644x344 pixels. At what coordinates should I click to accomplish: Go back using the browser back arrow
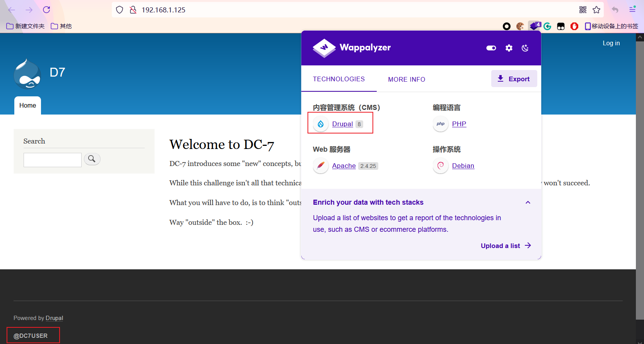point(12,10)
